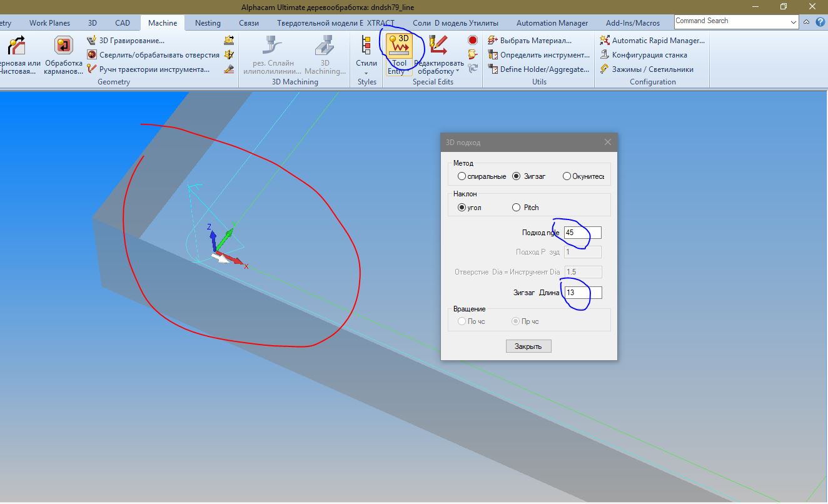Image resolution: width=828 pixels, height=504 pixels.
Task: Open the Обработка карманов pocketing tool
Action: pos(64,54)
